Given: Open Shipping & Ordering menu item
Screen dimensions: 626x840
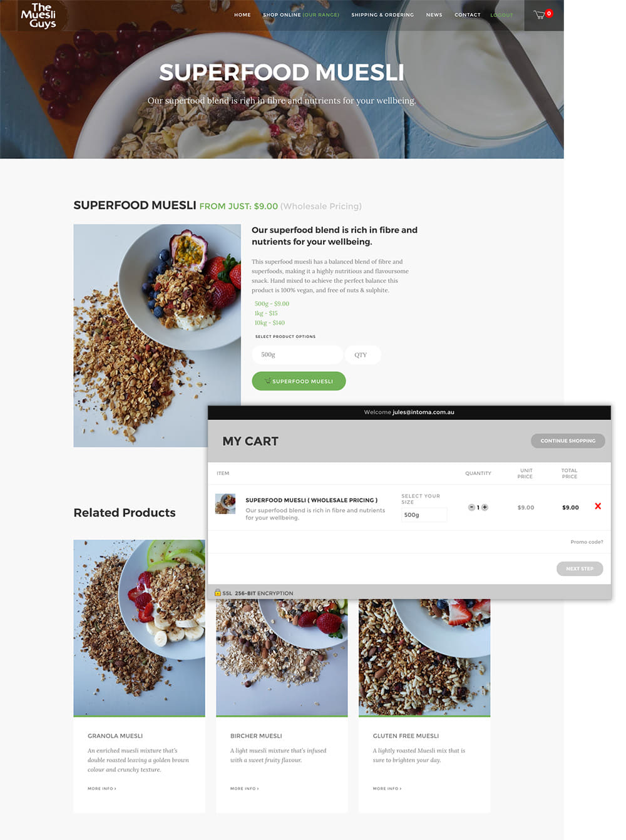Looking at the screenshot, I should pyautogui.click(x=382, y=14).
